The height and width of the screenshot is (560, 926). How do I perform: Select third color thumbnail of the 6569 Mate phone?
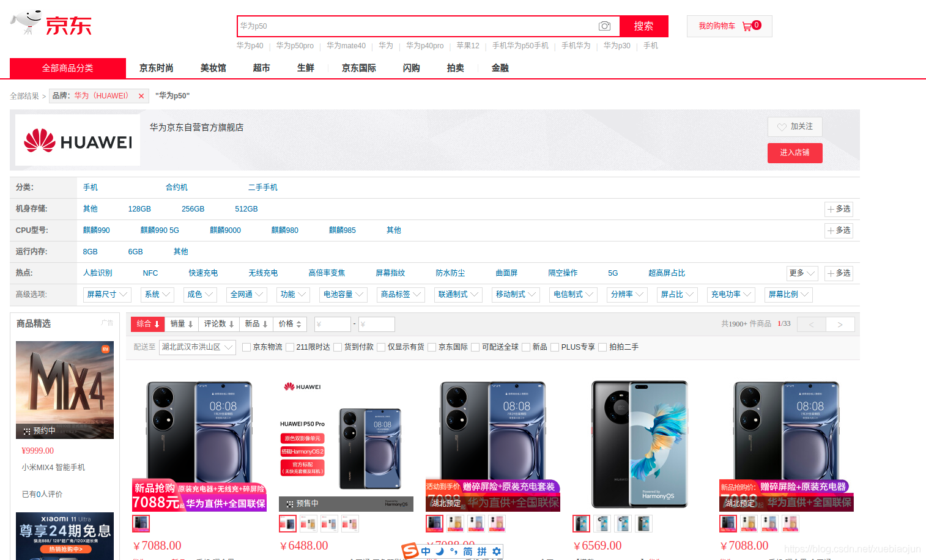[x=623, y=523]
